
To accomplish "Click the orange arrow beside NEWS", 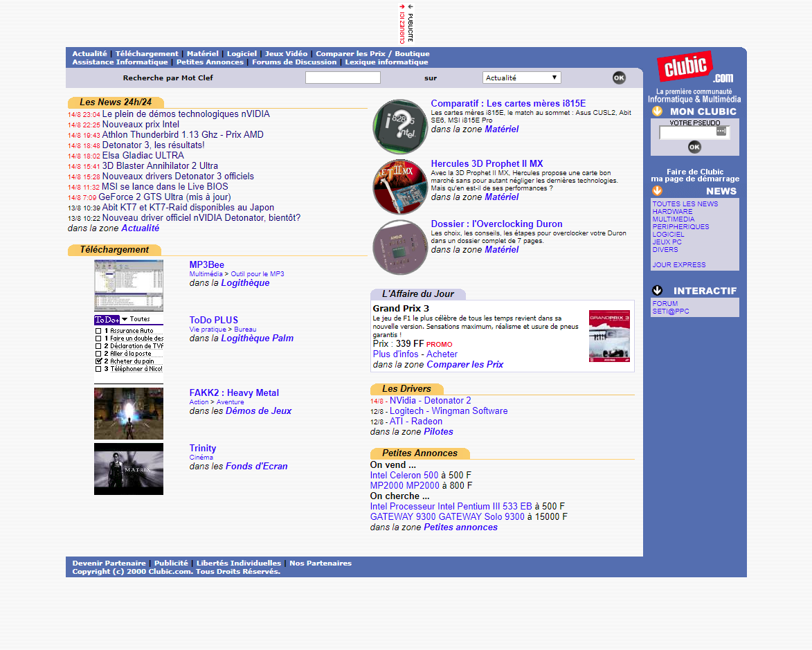I will pos(657,190).
